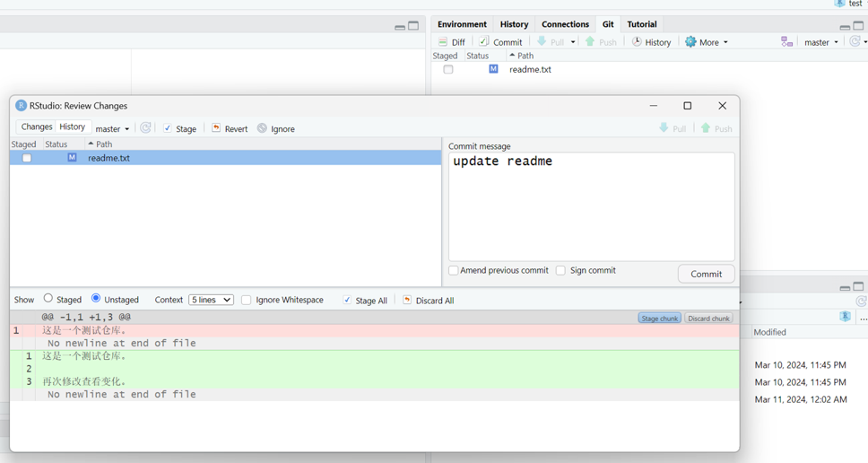Enable Amend previous commit checkbox
Image resolution: width=868 pixels, height=463 pixels.
coord(454,270)
